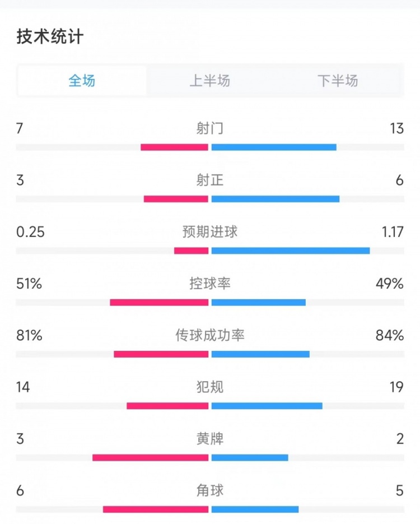This screenshot has width=420, height=524.
Task: Click the 射门 stat label
Action: [x=209, y=128]
